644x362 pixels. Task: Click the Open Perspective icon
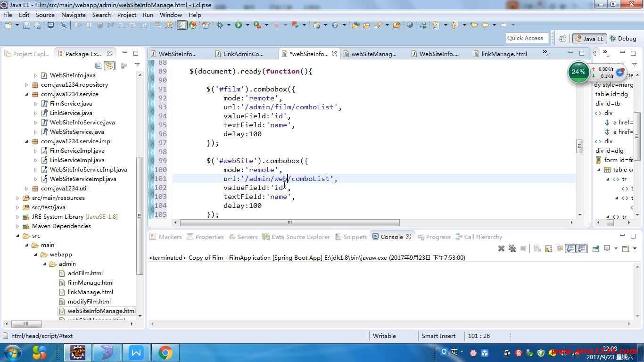[x=562, y=39]
